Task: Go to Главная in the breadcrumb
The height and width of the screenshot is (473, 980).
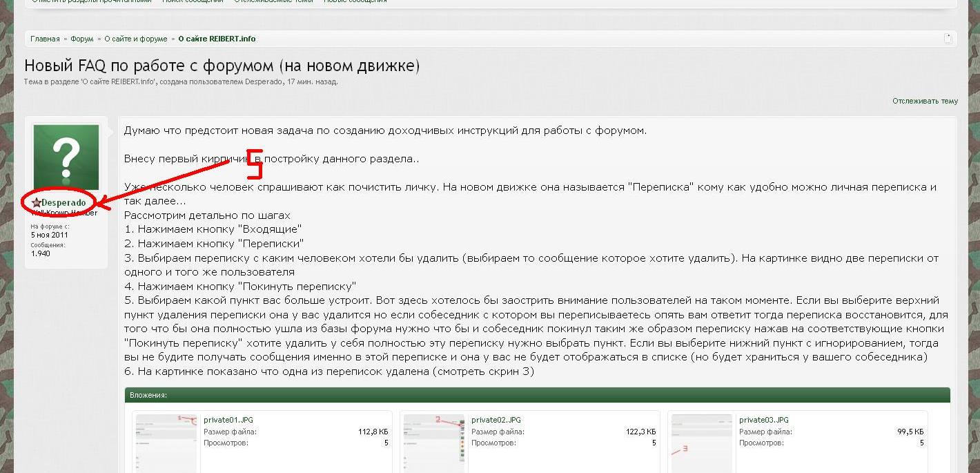Action: point(45,39)
